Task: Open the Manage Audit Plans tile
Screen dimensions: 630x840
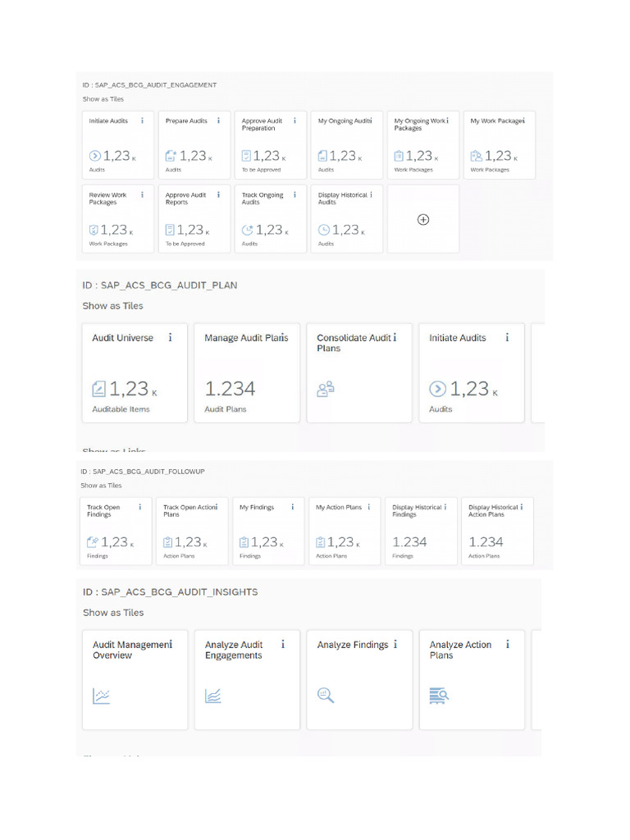Action: [247, 373]
